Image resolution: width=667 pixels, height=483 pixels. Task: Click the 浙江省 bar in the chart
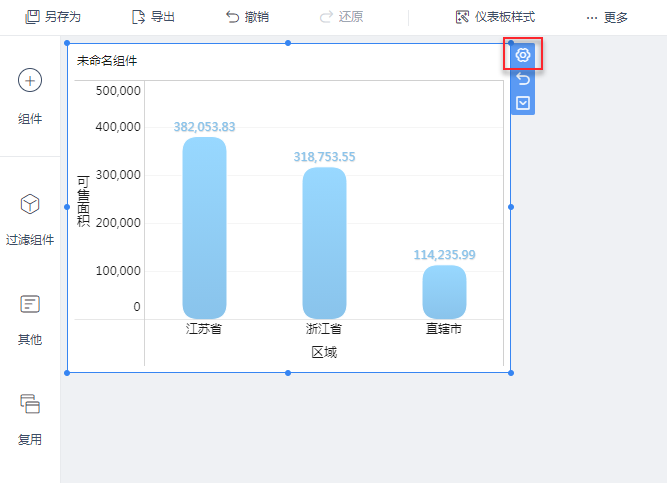point(324,243)
